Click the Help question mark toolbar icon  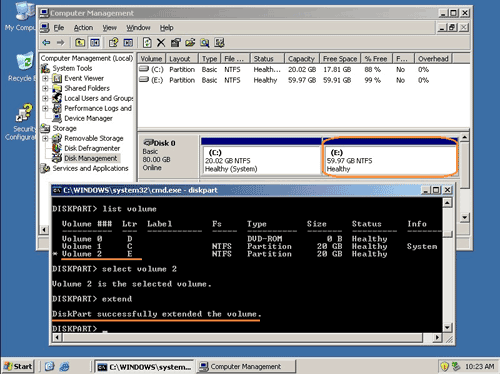[x=113, y=43]
